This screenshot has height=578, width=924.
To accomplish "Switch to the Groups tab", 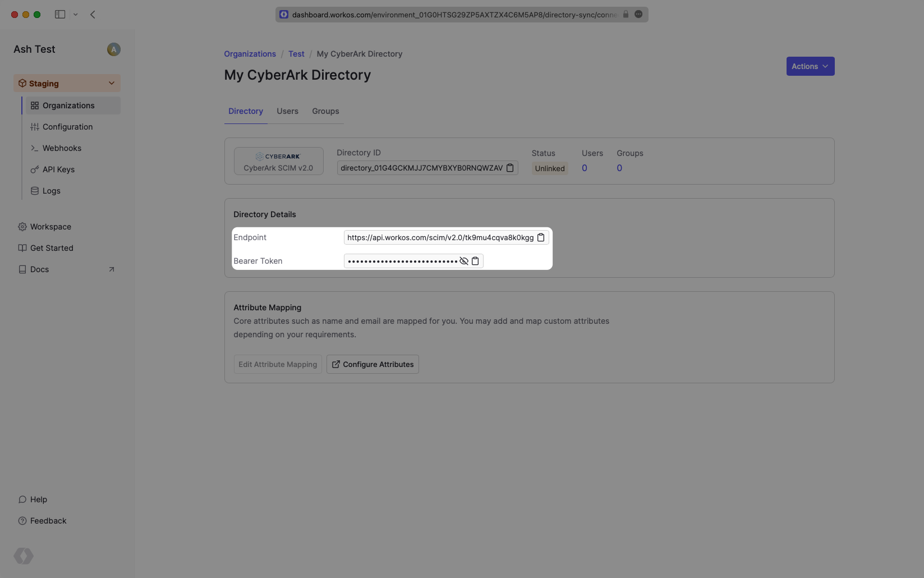I will 325,111.
